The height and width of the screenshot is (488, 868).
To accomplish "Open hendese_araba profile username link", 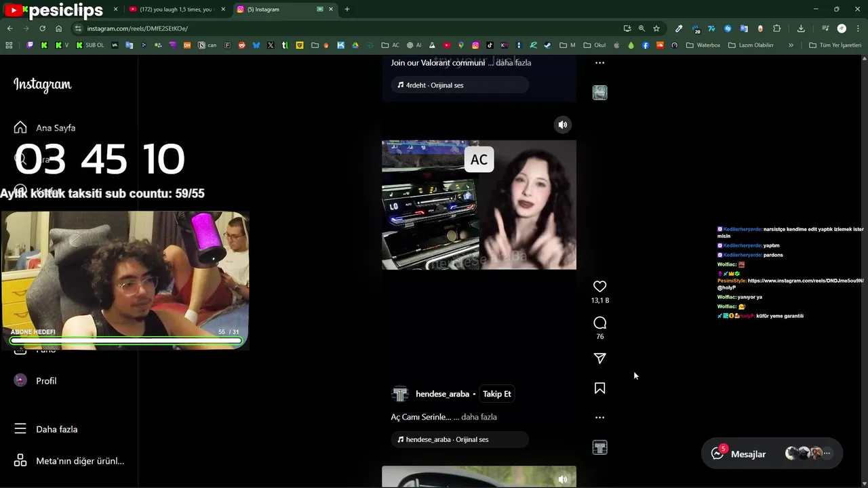I will coord(442,394).
